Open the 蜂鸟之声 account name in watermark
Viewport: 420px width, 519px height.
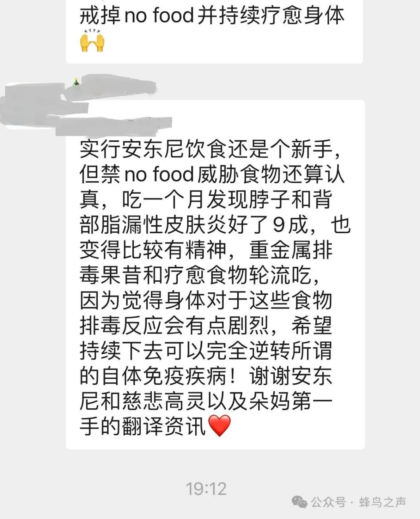[383, 502]
